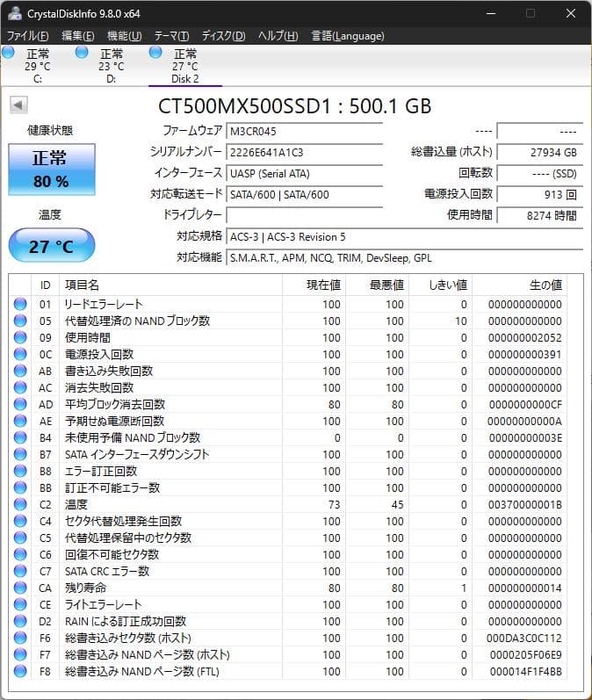Click the disk title CT500MX500SSD1 : 500.1 GB

click(x=294, y=105)
